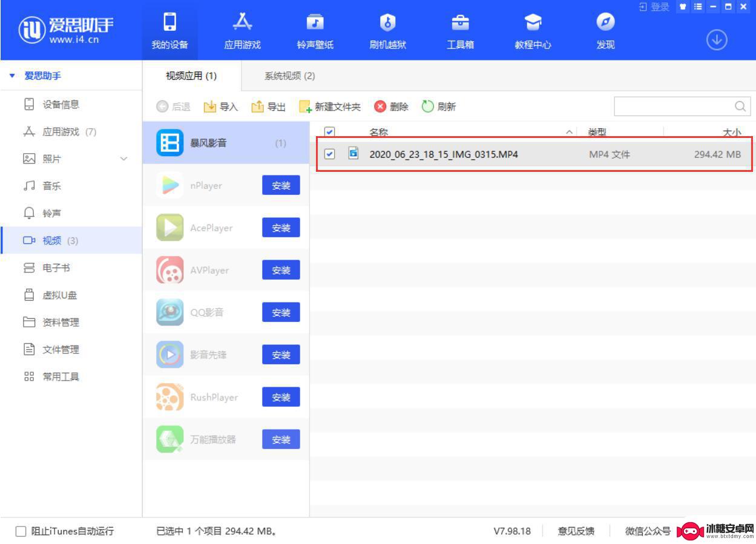Open the 刷机越狱 section
Viewport: 756px width, 544px height.
pos(387,31)
